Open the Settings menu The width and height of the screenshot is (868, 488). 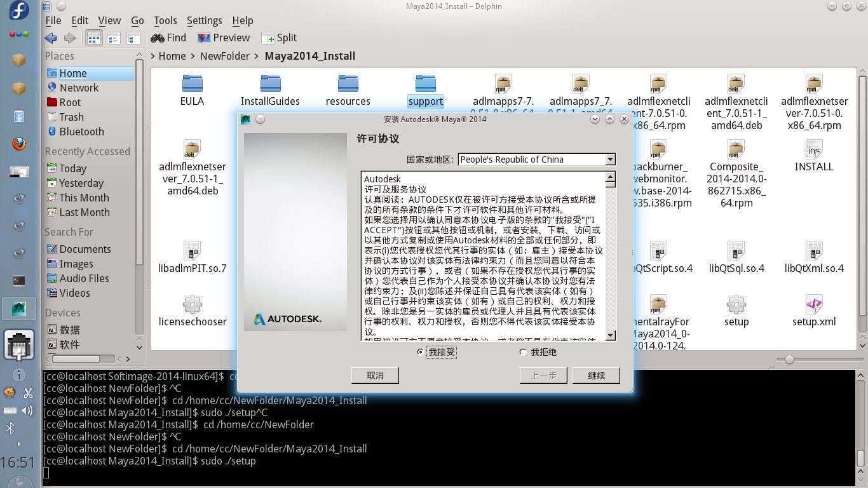(205, 20)
